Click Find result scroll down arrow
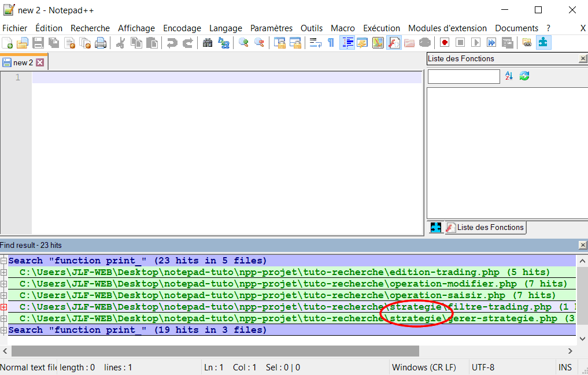The height and width of the screenshot is (375, 588). (582, 339)
